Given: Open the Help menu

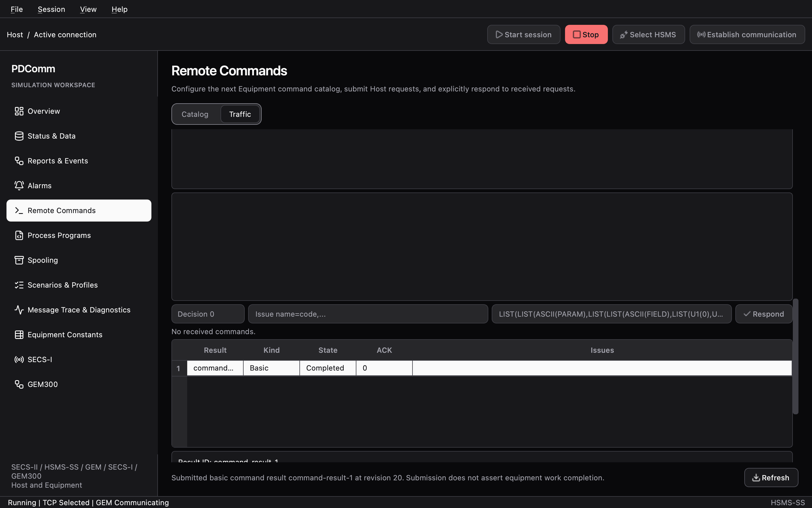Looking at the screenshot, I should (x=120, y=9).
